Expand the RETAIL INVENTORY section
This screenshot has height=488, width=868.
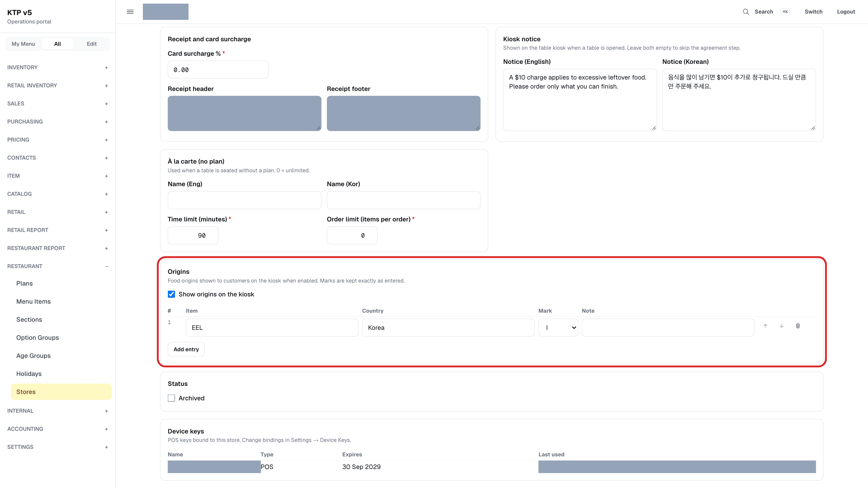tap(58, 86)
